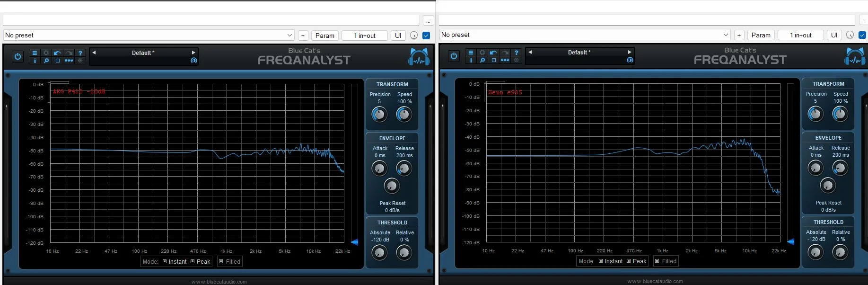Click UI button in AKG P420 window
This screenshot has width=868, height=285.
point(398,36)
